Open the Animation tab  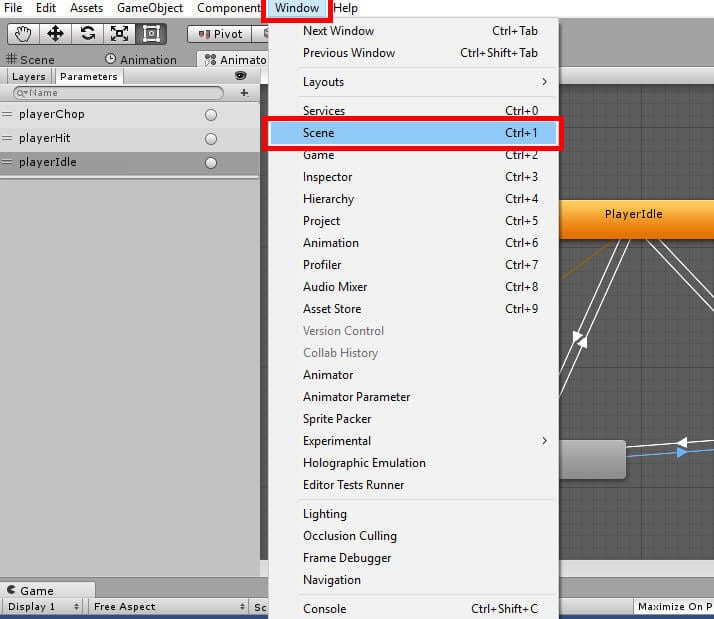141,60
